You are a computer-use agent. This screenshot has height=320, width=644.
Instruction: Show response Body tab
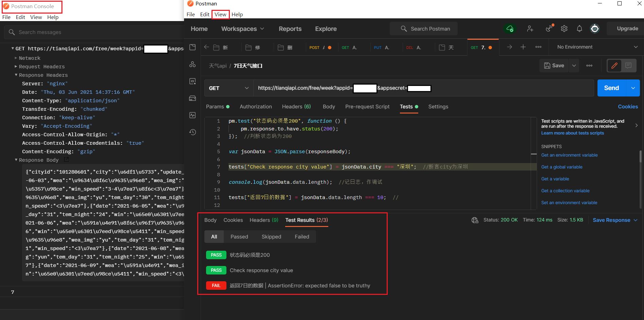(x=210, y=220)
